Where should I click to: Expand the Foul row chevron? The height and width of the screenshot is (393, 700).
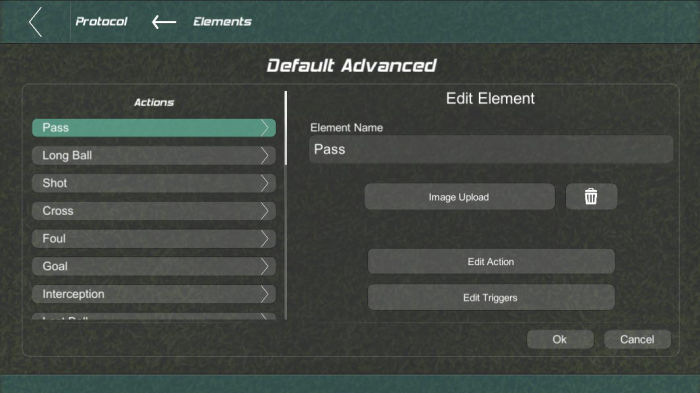coord(265,238)
